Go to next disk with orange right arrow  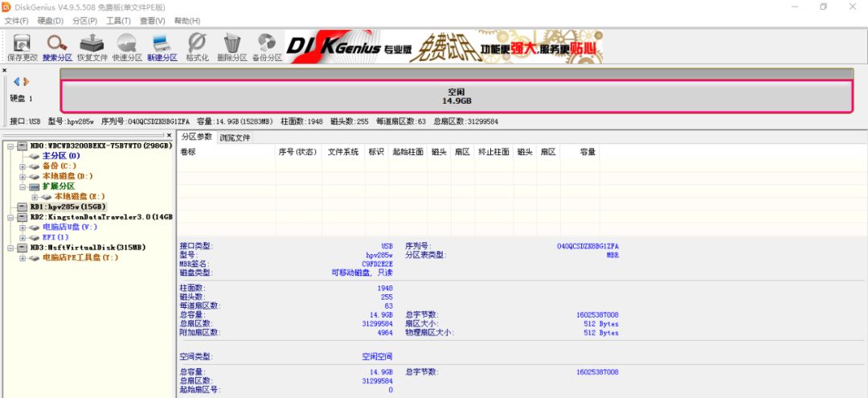click(x=26, y=81)
